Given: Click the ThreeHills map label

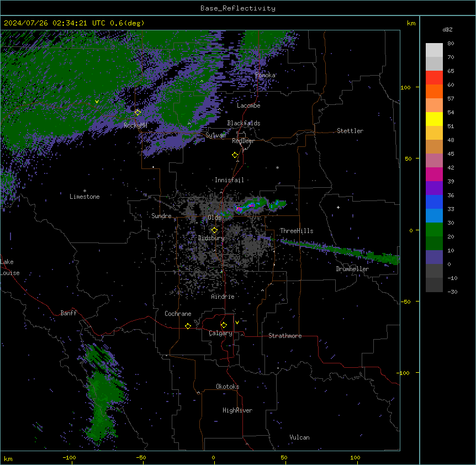Looking at the screenshot, I should point(297,231).
